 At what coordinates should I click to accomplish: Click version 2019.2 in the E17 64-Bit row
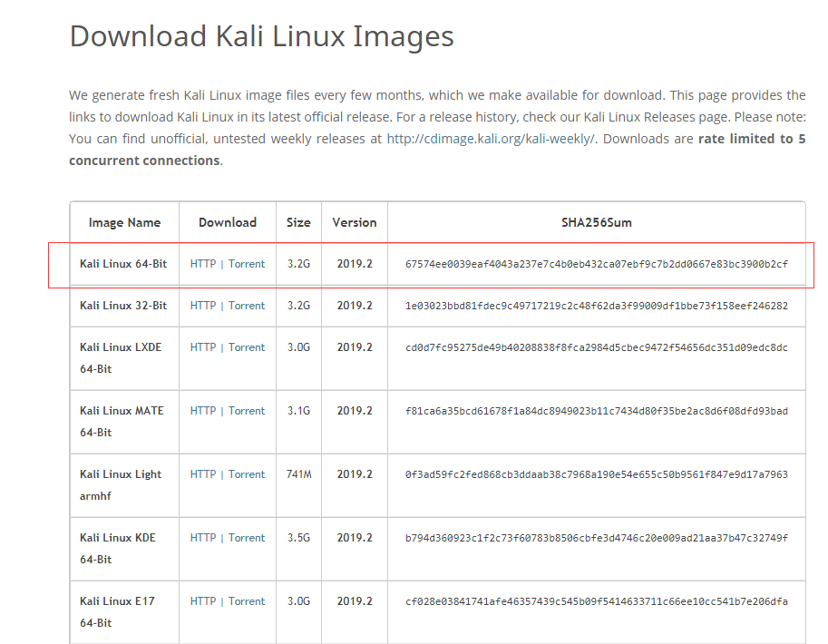click(355, 601)
